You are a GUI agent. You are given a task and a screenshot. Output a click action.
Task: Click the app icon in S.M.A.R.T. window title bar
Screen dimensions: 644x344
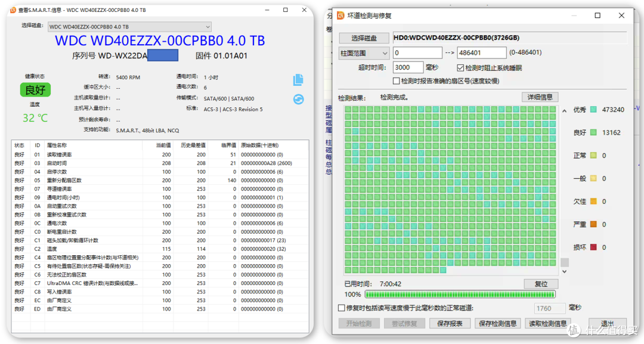pyautogui.click(x=13, y=10)
